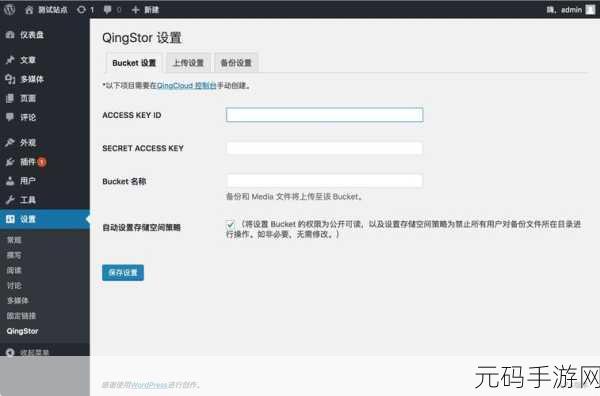Open the 评论 comments menu
This screenshot has width=600, height=396.
click(45, 117)
